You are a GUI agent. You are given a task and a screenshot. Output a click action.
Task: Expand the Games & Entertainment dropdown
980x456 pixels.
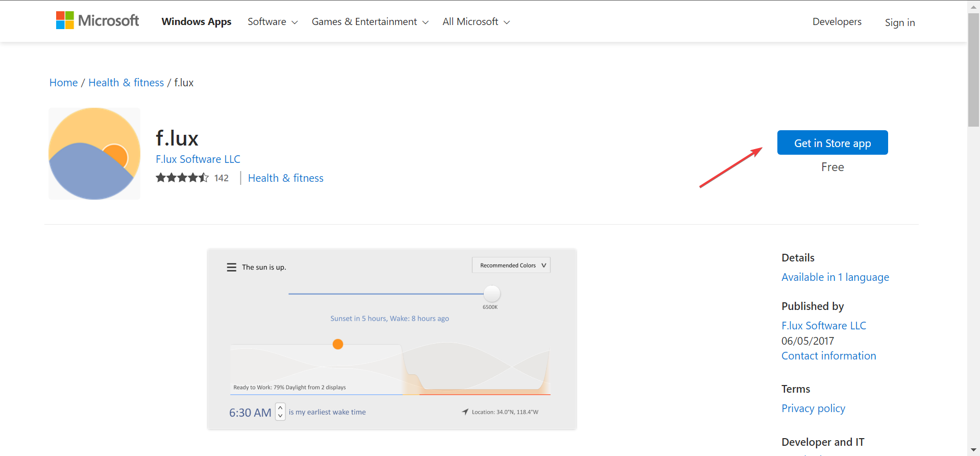tap(370, 21)
